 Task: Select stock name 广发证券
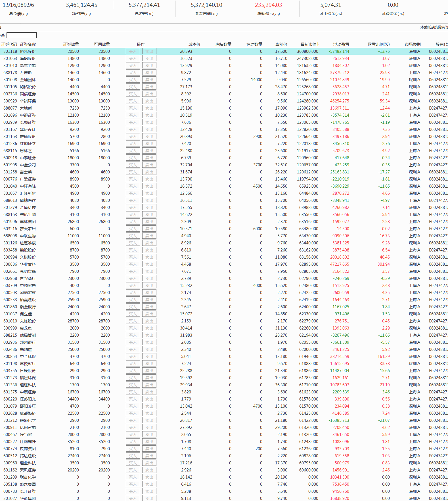click(x=28, y=179)
